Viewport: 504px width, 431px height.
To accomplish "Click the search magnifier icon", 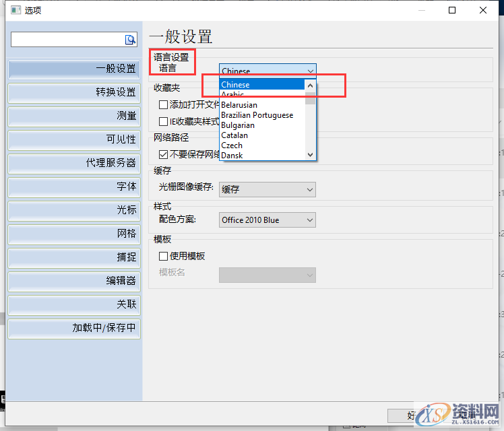I will tap(130, 40).
